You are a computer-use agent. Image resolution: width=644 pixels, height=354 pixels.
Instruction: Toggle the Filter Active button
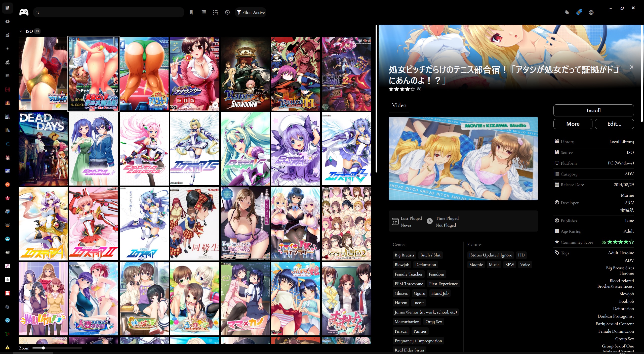click(x=251, y=12)
